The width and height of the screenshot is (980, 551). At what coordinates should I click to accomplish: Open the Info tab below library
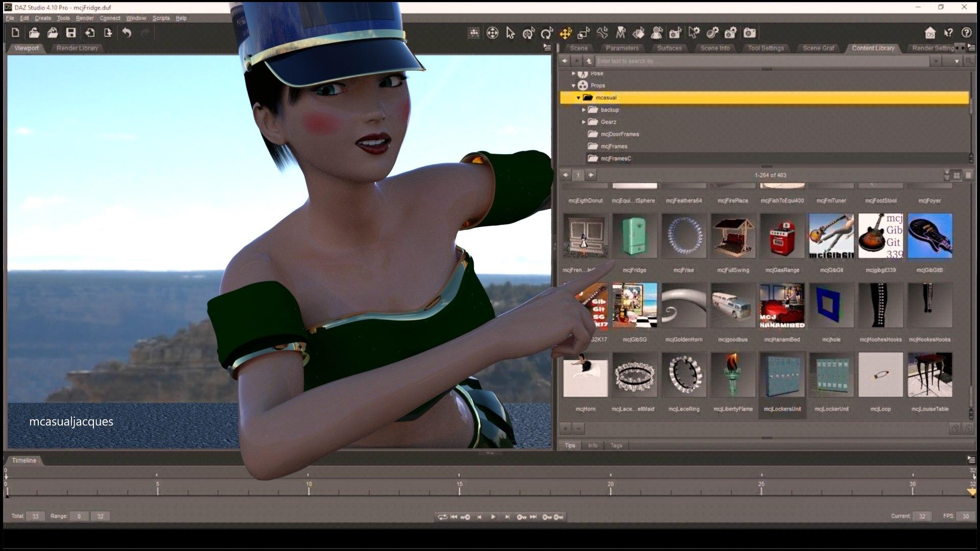pos(592,445)
